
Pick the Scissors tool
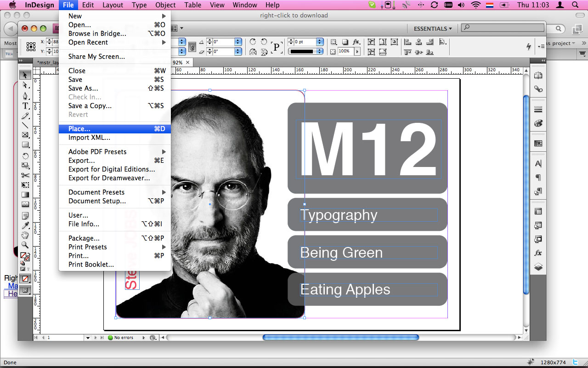tap(25, 175)
